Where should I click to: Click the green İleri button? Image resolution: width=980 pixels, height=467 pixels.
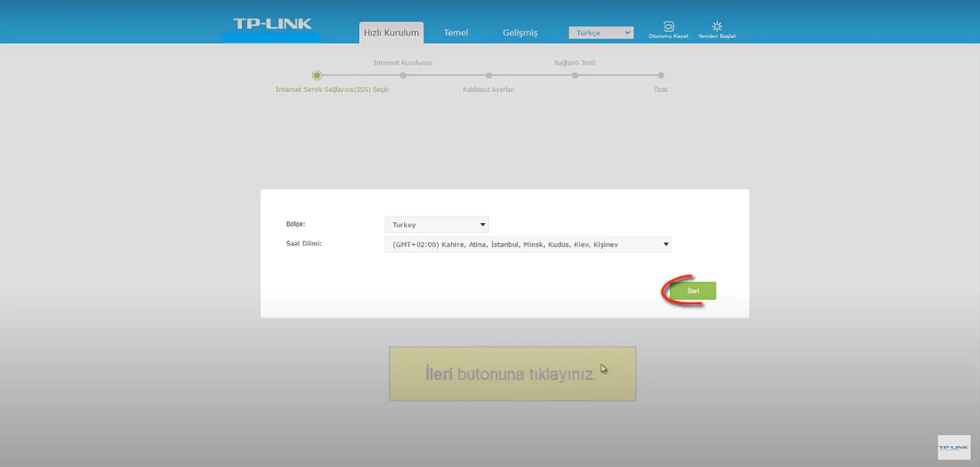692,290
